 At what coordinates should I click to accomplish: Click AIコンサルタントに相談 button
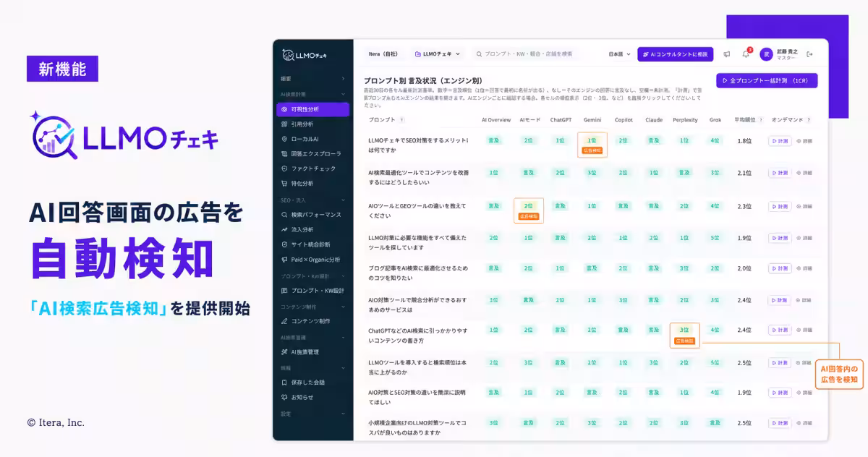tap(676, 54)
